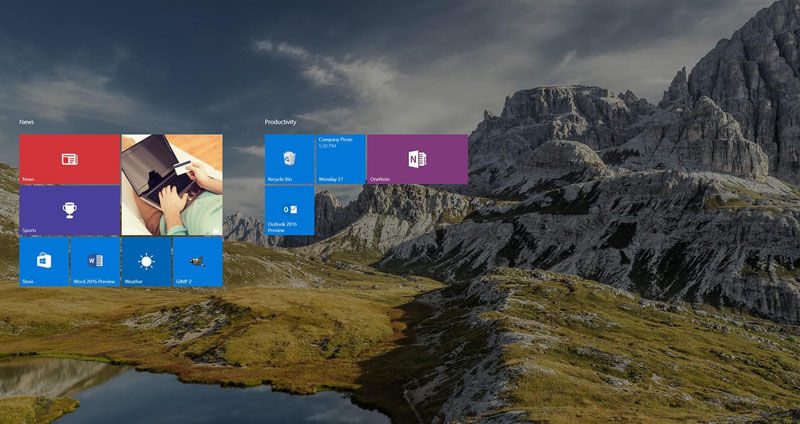Click the Sports label text on tile
The image size is (800, 424).
tap(29, 230)
